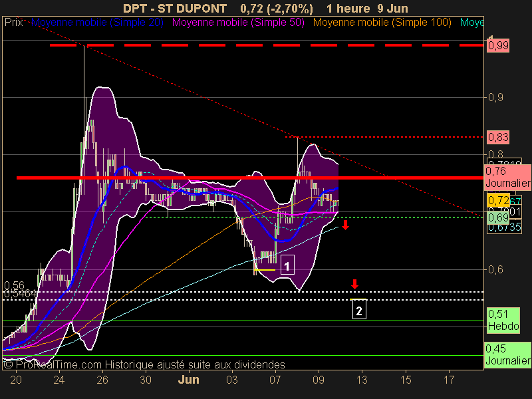Click the "30" date on the time axis
Screen dimensions: 532x399
pos(146,380)
